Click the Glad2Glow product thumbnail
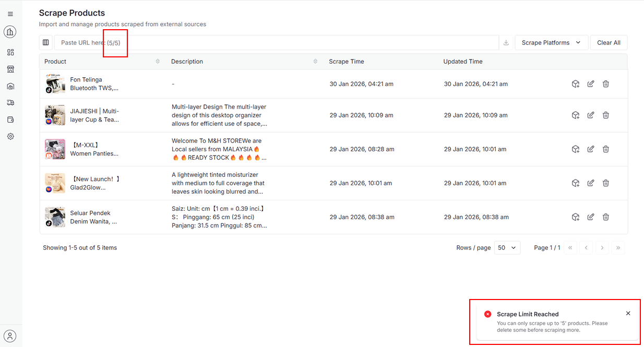This screenshot has height=347, width=644. click(55, 183)
